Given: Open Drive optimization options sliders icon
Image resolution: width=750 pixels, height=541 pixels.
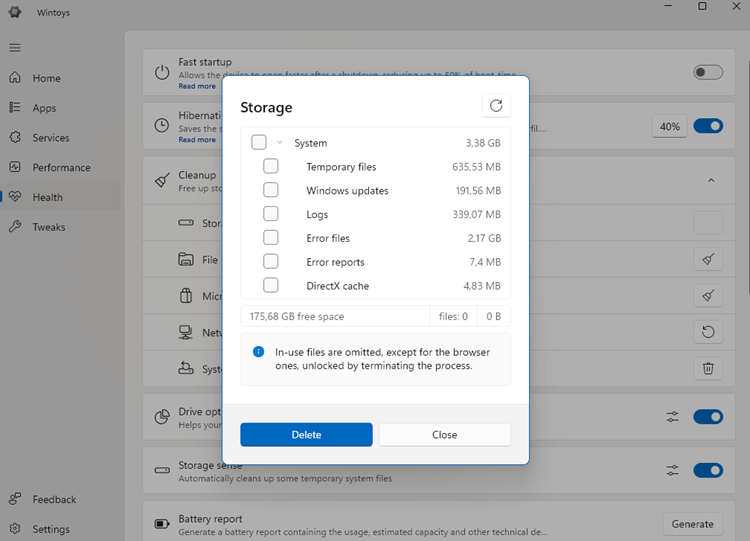Looking at the screenshot, I should [x=673, y=417].
